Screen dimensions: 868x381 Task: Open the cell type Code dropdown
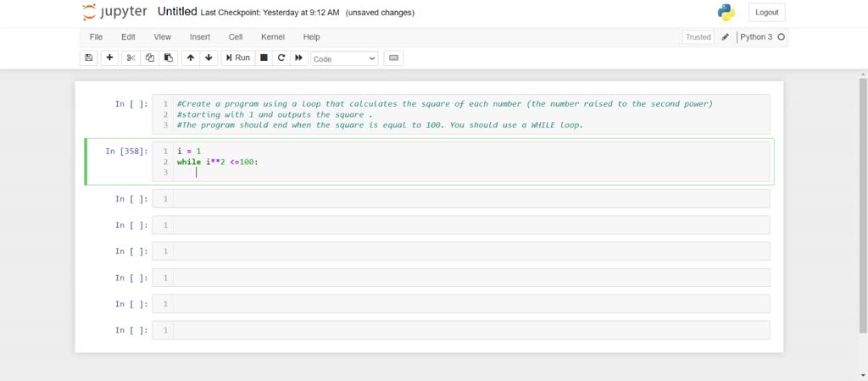click(344, 58)
